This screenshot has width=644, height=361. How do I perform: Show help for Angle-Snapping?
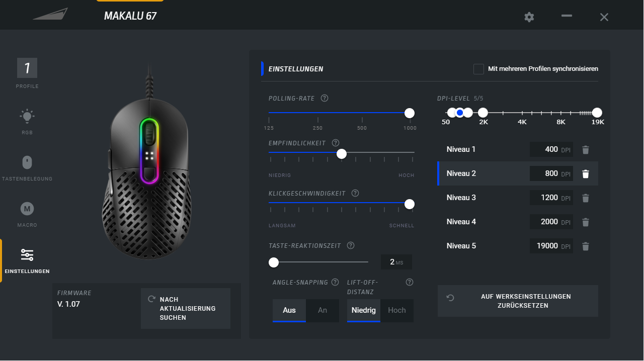pos(335,282)
